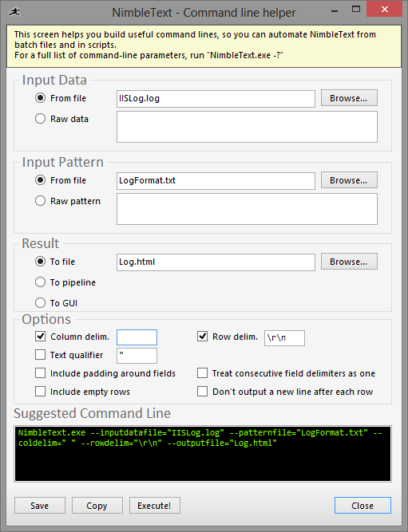Click the Row delim. text box

284,338
